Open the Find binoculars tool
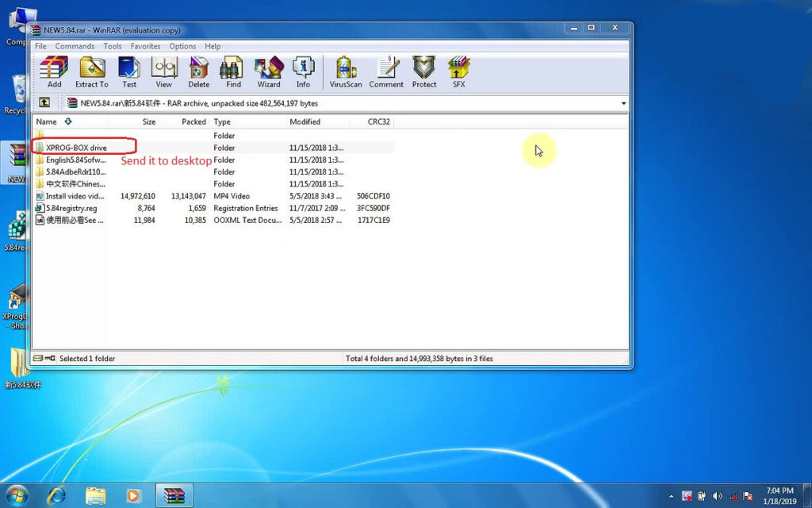The image size is (812, 508). [233, 72]
